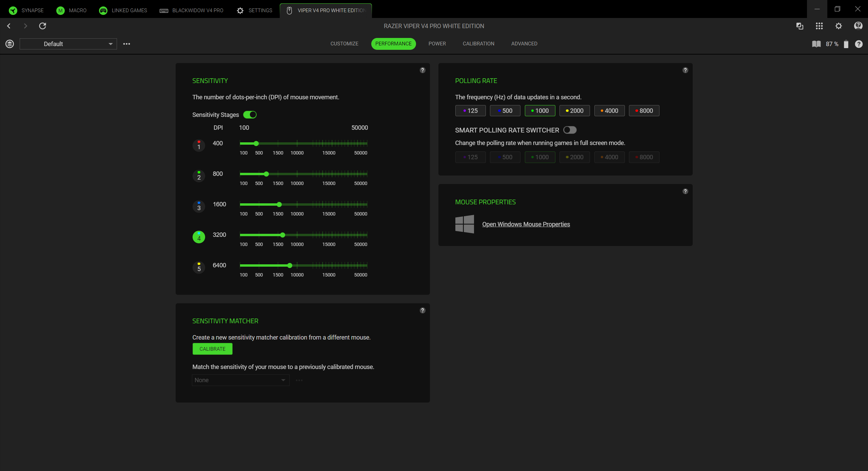This screenshot has height=471, width=868.
Task: Disable the Sensitivity Stages toggle
Action: 250,115
